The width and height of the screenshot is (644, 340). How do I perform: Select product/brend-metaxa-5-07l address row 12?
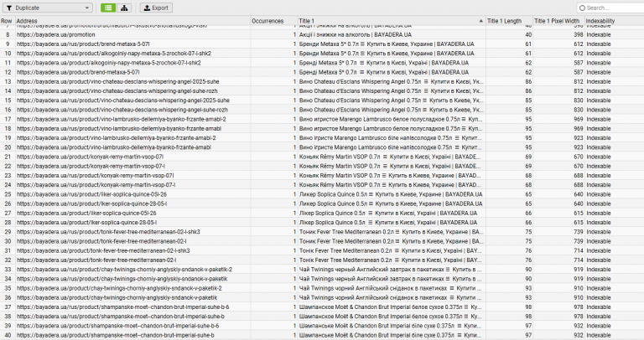[78, 72]
